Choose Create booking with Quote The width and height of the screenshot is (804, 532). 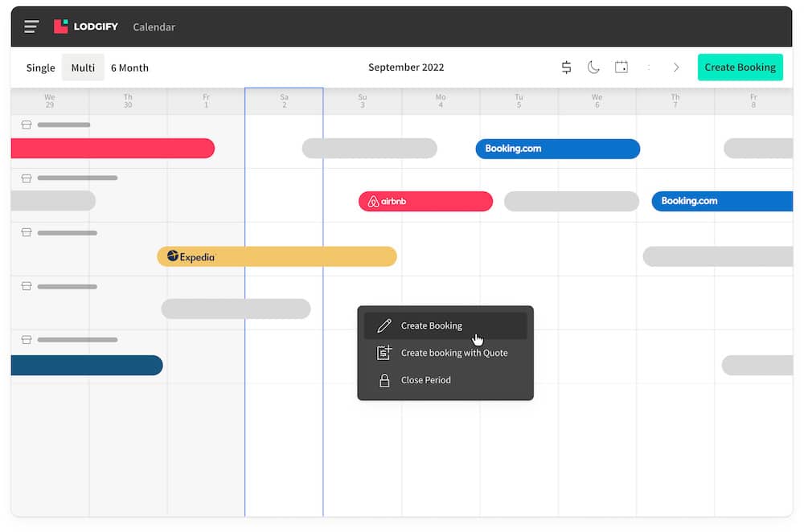tap(445, 353)
